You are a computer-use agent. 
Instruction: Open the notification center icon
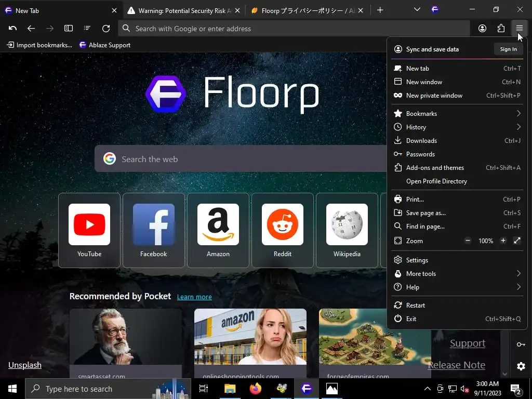point(516,389)
